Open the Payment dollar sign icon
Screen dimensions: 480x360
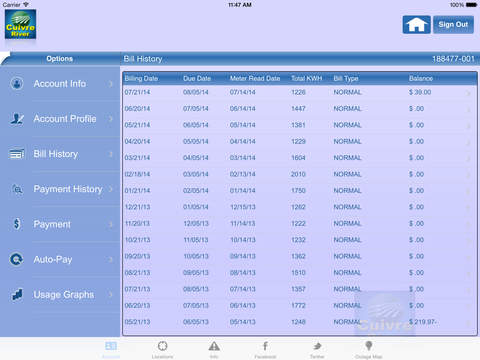click(x=17, y=224)
